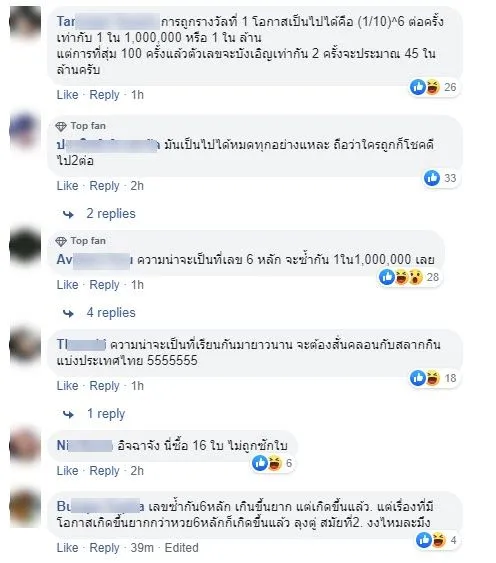Screen dimensions: 496x563
Task: Expand the 1 reply thread
Action: point(106,414)
